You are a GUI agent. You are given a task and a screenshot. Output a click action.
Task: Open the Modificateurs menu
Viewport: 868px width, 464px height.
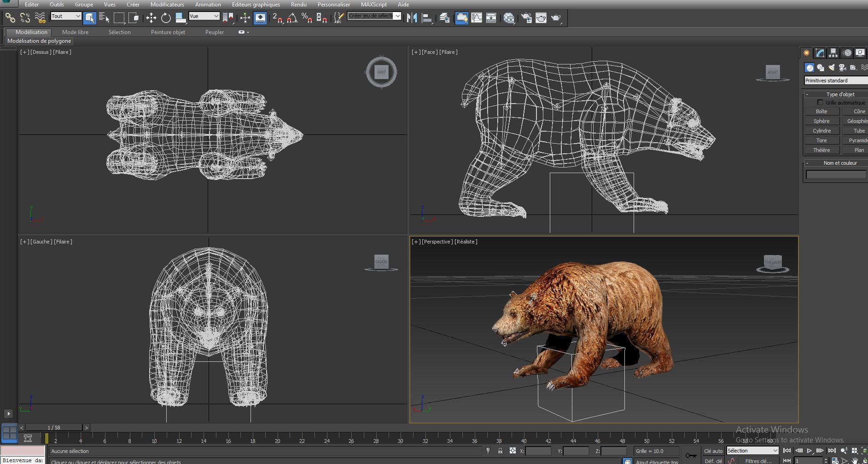(x=167, y=5)
